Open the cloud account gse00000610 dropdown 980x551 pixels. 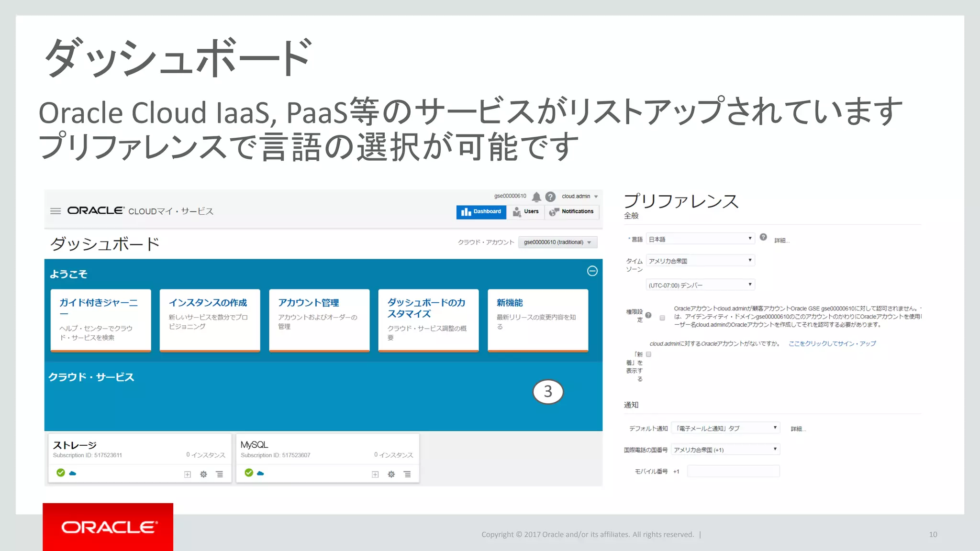pyautogui.click(x=557, y=242)
